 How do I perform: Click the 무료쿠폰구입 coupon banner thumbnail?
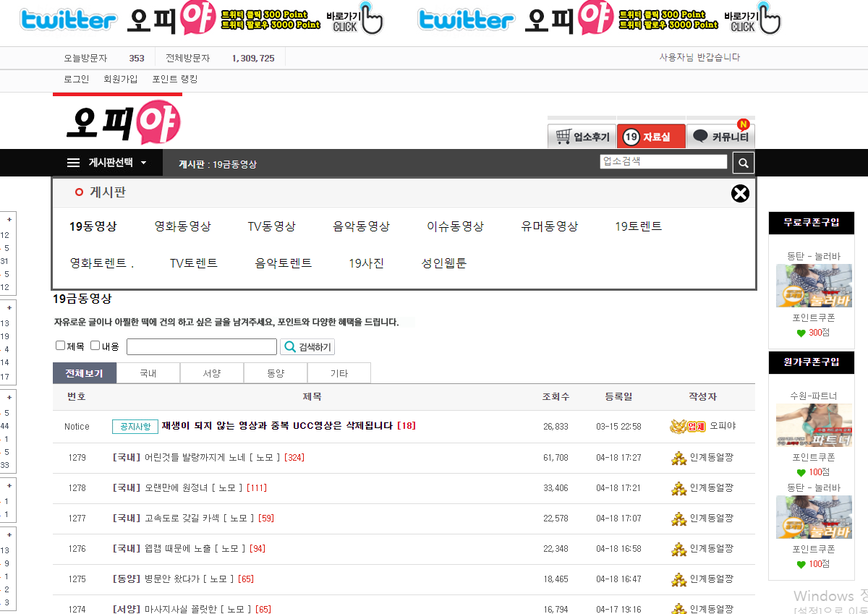(814, 286)
